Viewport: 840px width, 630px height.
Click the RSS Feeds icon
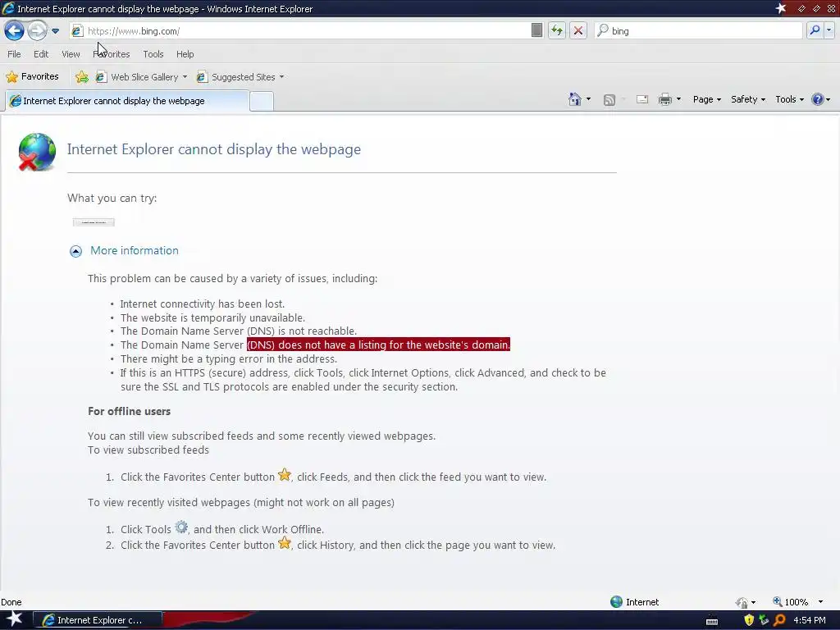pos(609,99)
